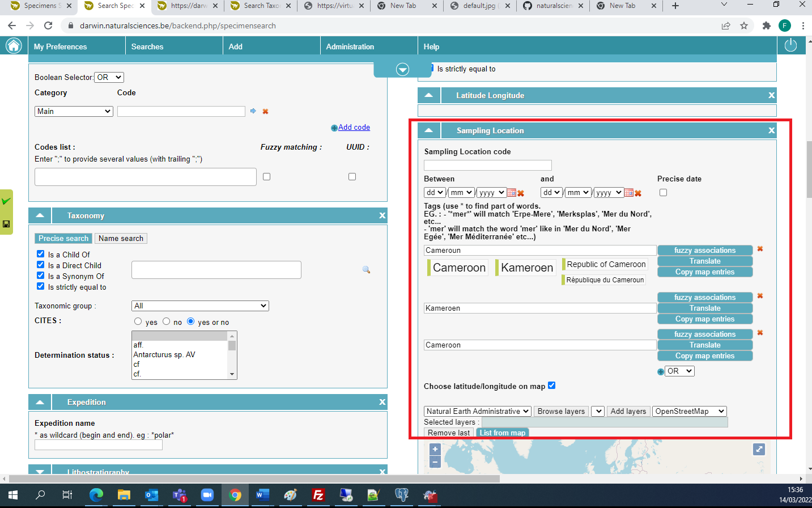Click the taxonomy magnifier search icon
The width and height of the screenshot is (812, 508).
(366, 270)
